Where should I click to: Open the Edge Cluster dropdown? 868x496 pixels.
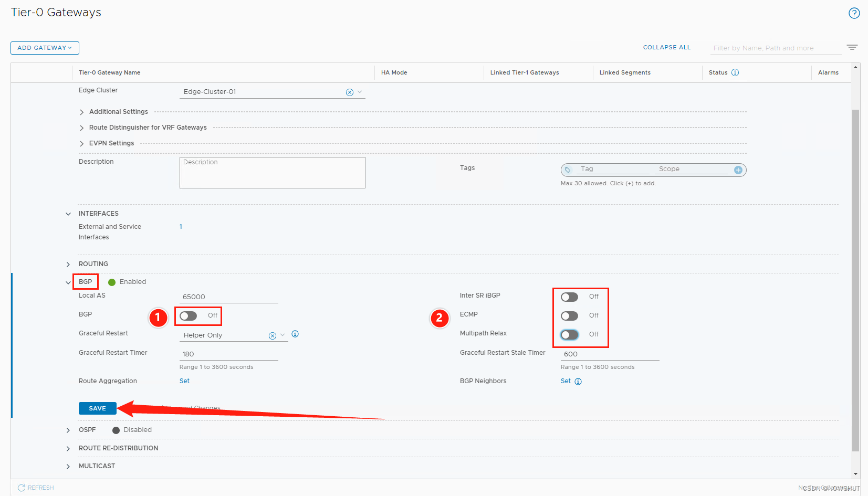pyautogui.click(x=360, y=92)
